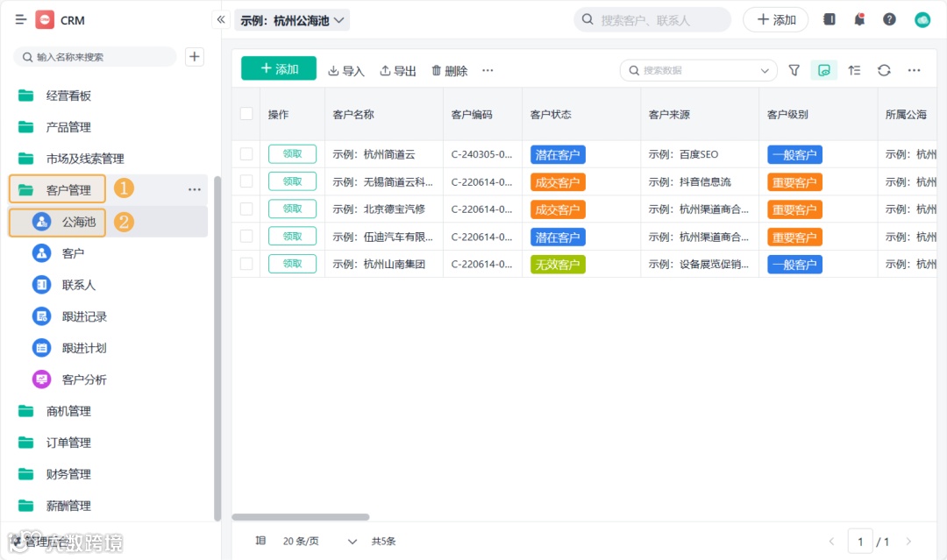Focus the 输入名称来搜索 sidebar search field

point(95,57)
